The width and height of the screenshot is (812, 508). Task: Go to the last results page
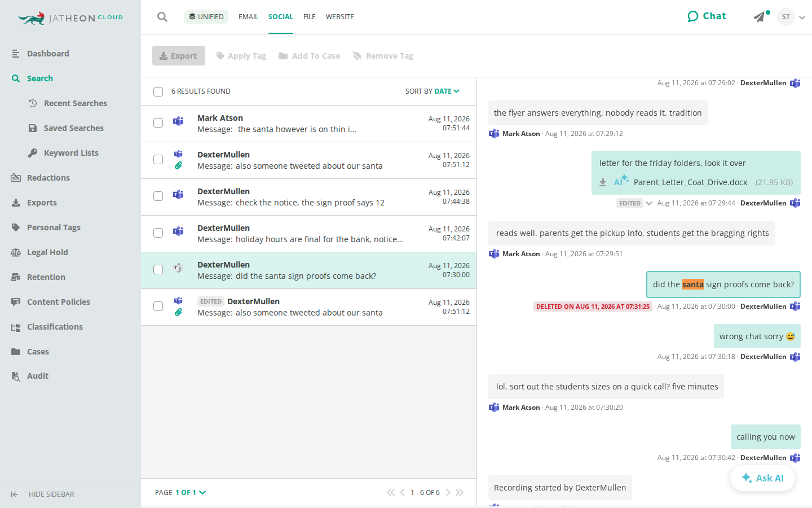pyautogui.click(x=460, y=493)
